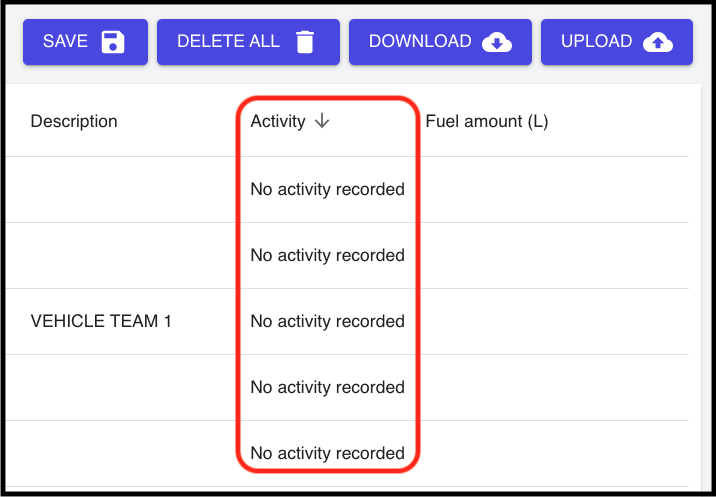Click the floppy disk icon in Save
This screenshot has width=716, height=497.
[114, 42]
